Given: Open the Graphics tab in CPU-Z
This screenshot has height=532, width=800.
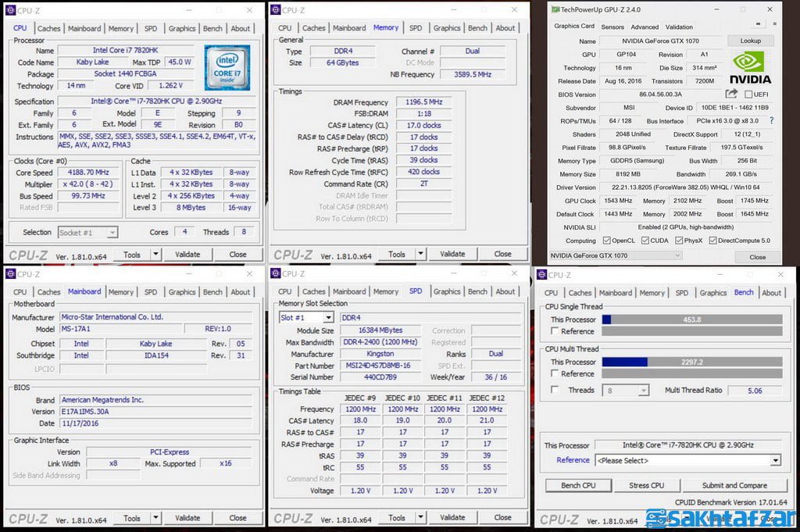Looking at the screenshot, I should [x=181, y=28].
